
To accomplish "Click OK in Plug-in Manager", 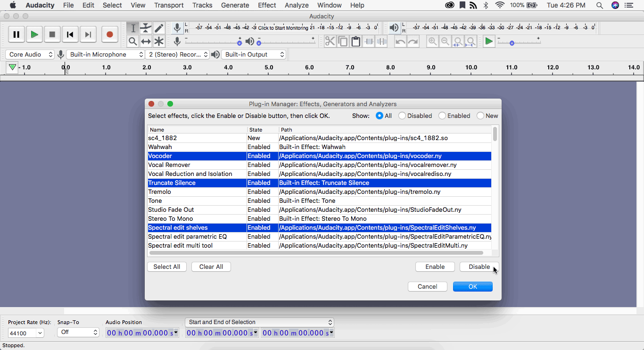I will pos(472,286).
